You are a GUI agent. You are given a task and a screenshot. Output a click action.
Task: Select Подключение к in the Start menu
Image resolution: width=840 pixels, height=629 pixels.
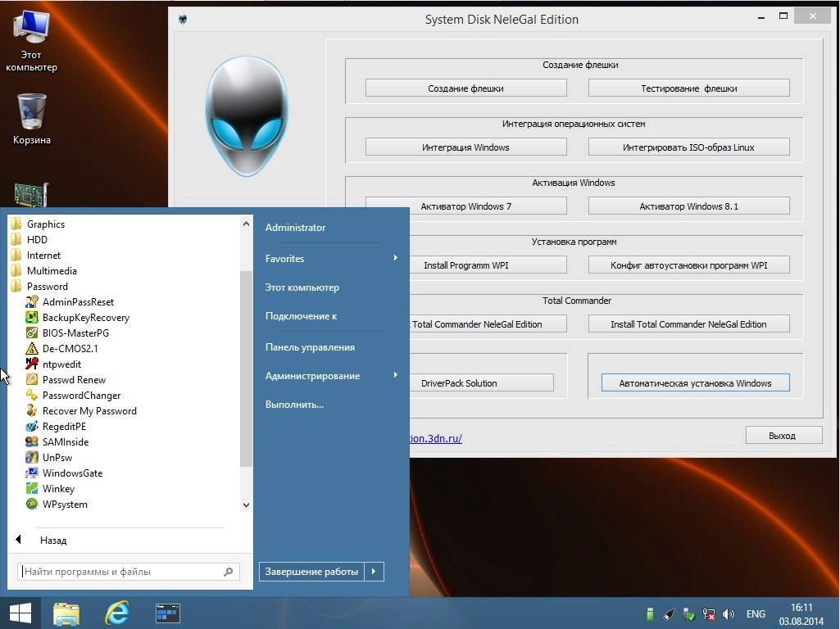[x=301, y=316]
